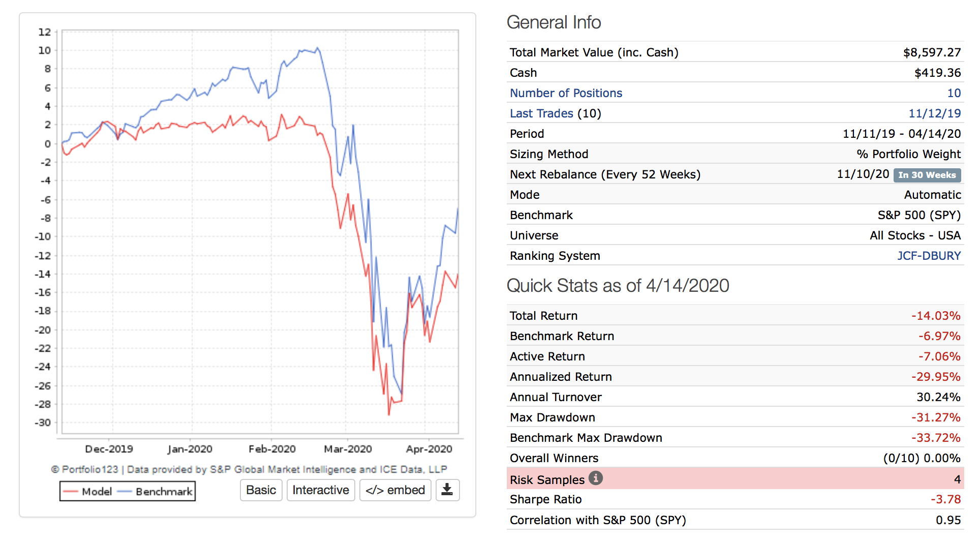Open the JCF-DBURY ranking system link
Viewport: 980px width, 544px height.
(929, 256)
